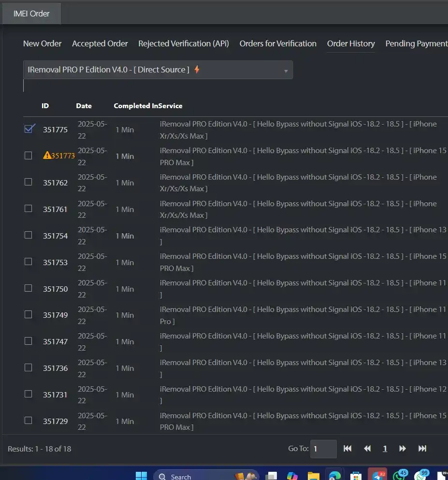This screenshot has width=448, height=480.
Task: Sort by the Date column header
Action: tap(84, 106)
